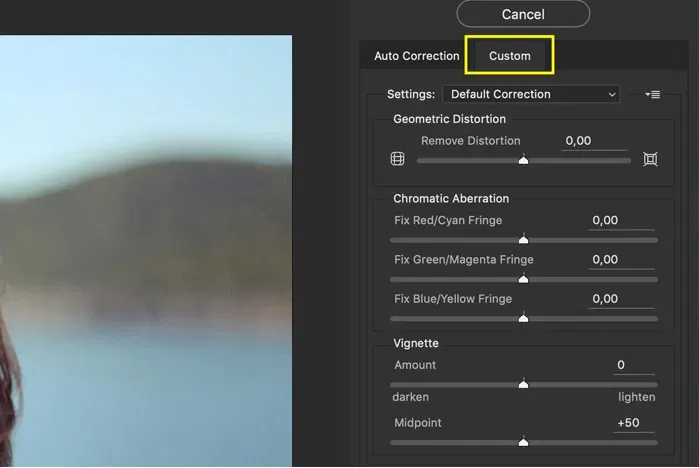Click the Fix Blue/Yellow Fringe slider

523,318
